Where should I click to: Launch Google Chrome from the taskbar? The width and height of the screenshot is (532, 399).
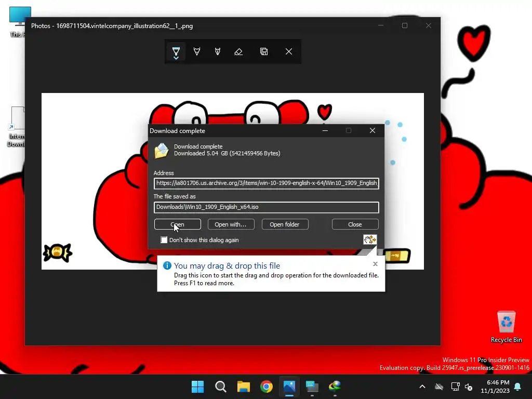[x=267, y=387]
